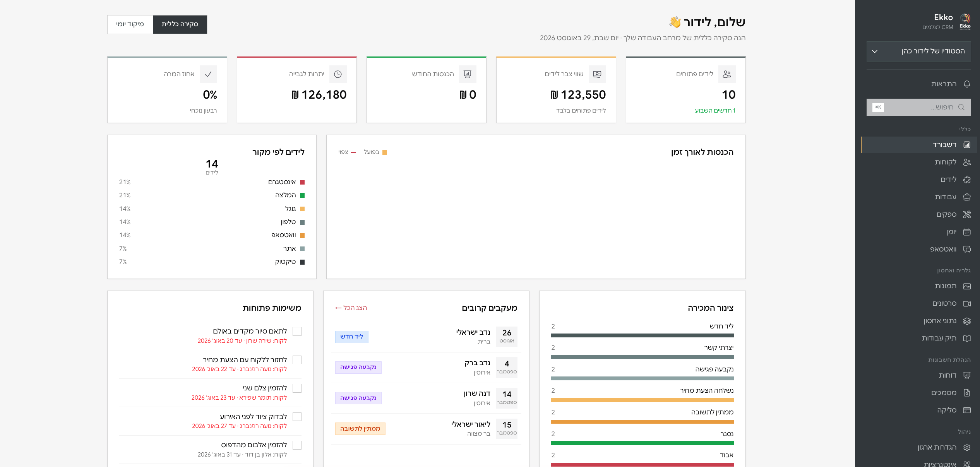
Task: Open follow-up row for דנה שרון
Action: (x=426, y=398)
